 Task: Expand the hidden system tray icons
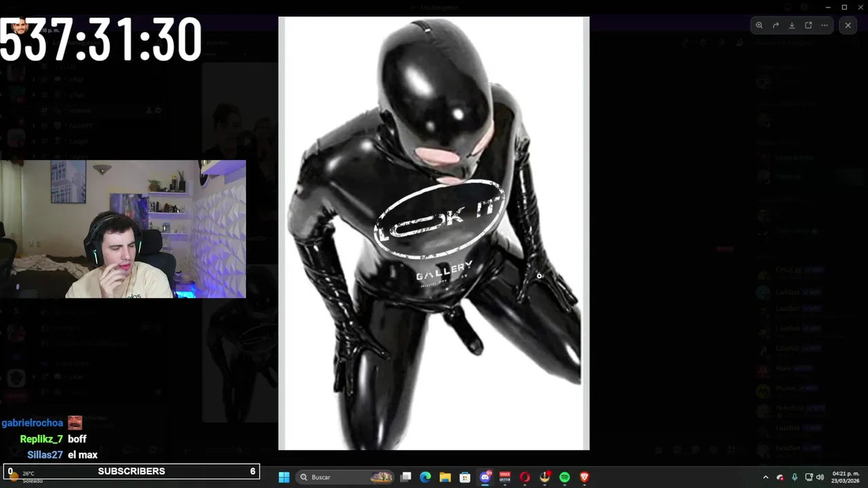pyautogui.click(x=766, y=477)
